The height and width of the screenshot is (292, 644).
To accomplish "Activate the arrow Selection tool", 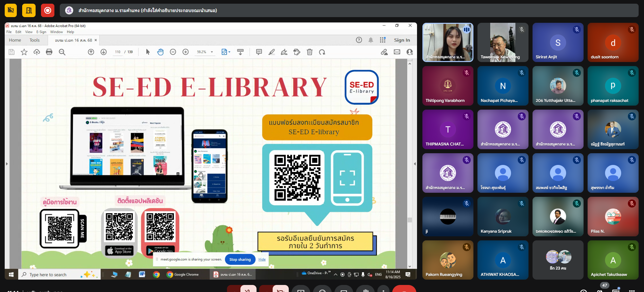I will tap(148, 52).
